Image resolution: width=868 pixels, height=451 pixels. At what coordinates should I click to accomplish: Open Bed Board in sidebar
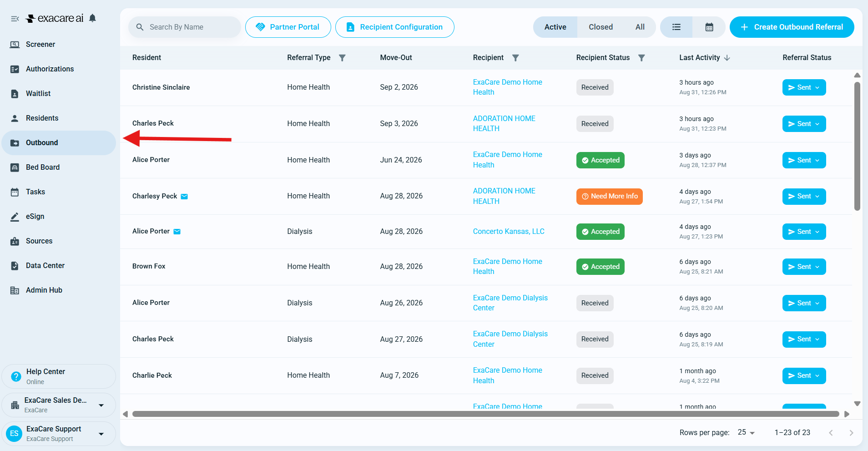click(x=59, y=167)
